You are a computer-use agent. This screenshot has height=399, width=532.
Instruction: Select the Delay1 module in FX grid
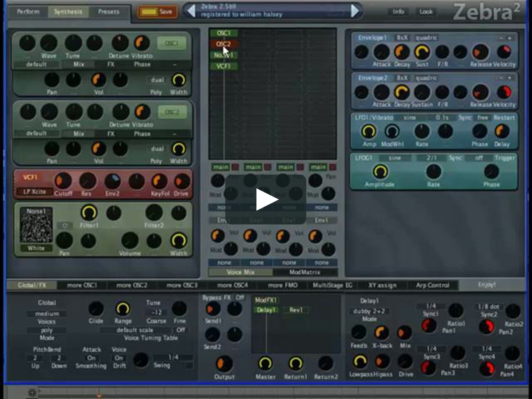tap(266, 310)
